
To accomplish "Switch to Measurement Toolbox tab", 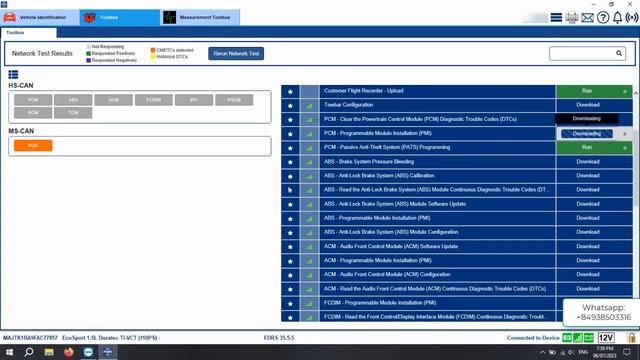I will pos(200,18).
